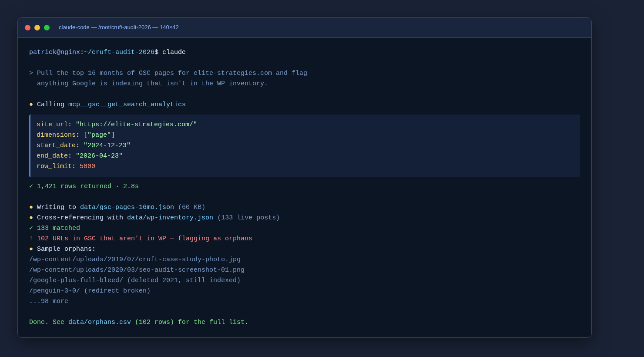Screen dimensions: 644x357
Task: Click the site_url parameter value
Action: click(x=136, y=124)
